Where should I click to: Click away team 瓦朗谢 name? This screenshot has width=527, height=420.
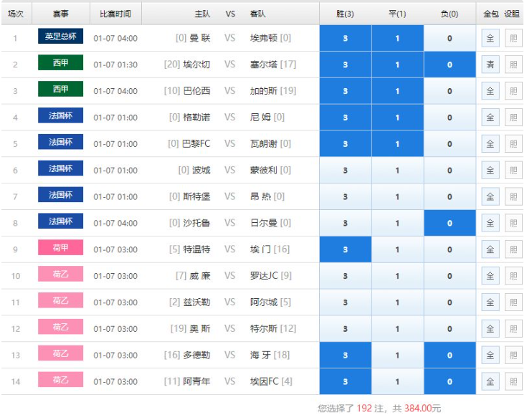(x=264, y=144)
